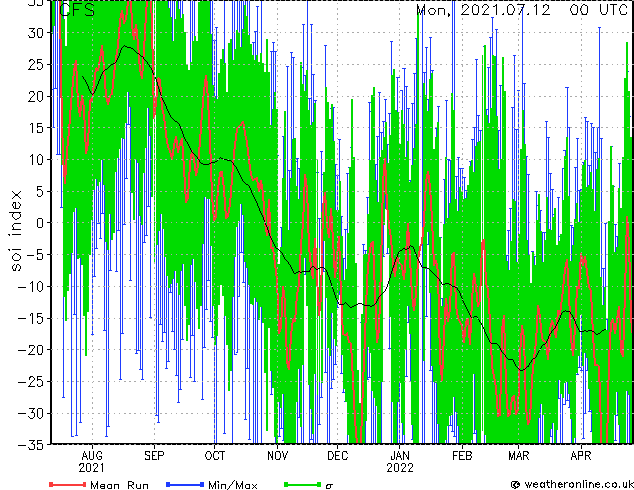Click the 'APR' month label
Screen dimensions: 634x490
pos(581,456)
